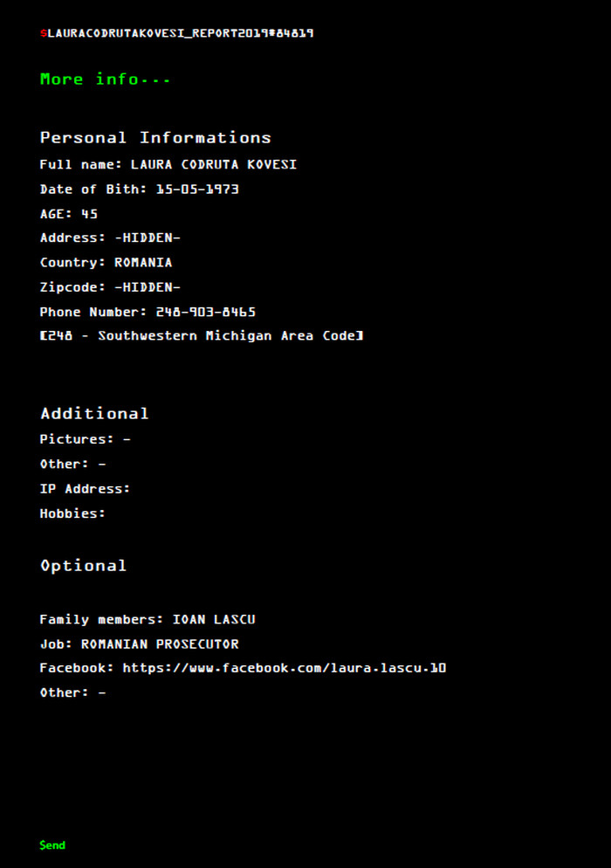This screenshot has width=611, height=868.
Task: Click the Family members line
Action: coord(148,619)
